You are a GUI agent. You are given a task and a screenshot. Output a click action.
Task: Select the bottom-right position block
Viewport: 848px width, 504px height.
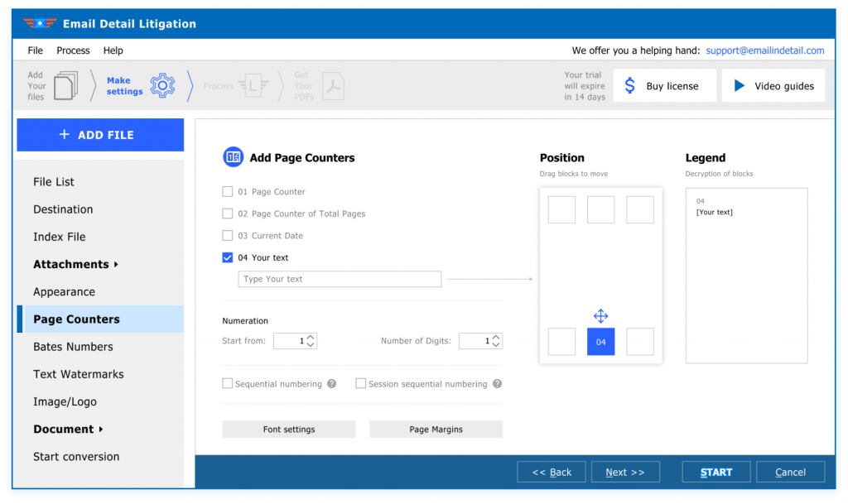(x=640, y=342)
